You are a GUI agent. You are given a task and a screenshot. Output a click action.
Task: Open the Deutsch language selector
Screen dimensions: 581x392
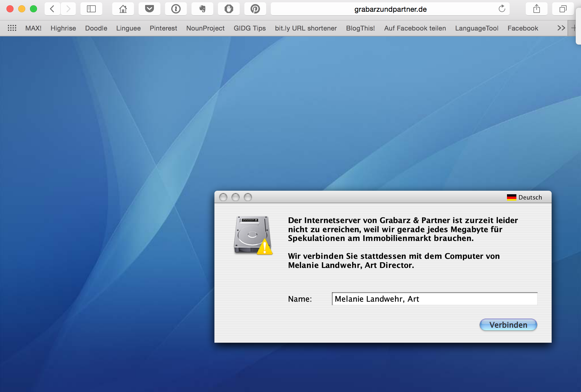(525, 197)
